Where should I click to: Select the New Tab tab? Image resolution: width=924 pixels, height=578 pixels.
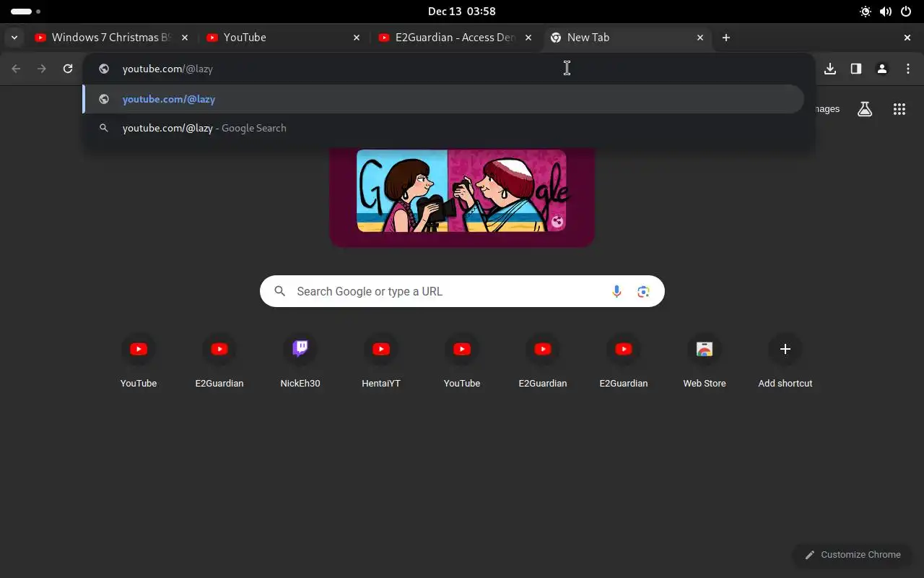(627, 38)
